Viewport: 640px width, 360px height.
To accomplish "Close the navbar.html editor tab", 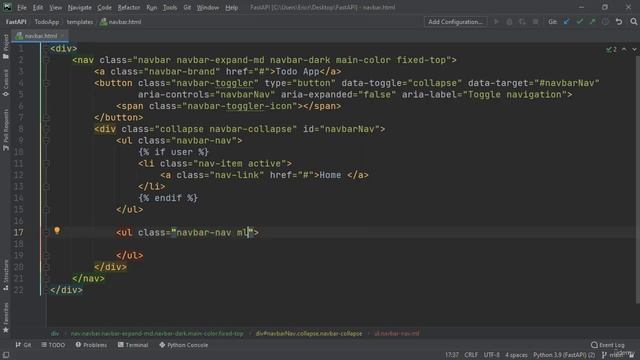I will (x=62, y=36).
